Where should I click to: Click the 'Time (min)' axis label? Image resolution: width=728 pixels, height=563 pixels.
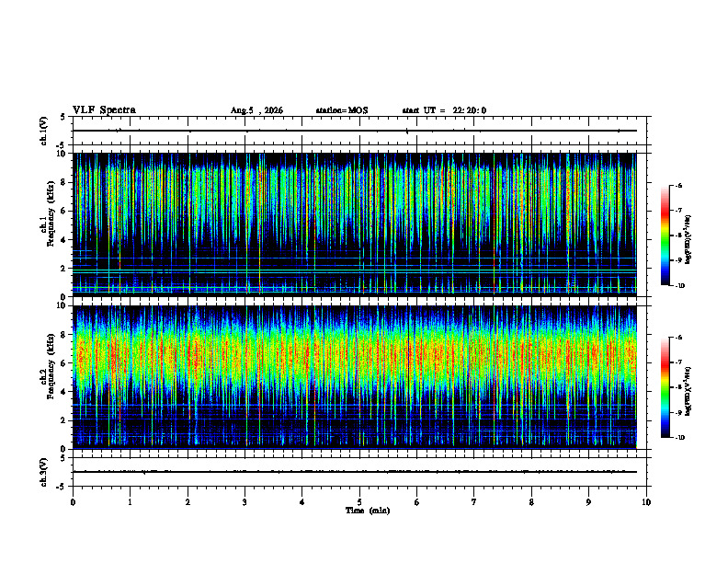[x=368, y=511]
